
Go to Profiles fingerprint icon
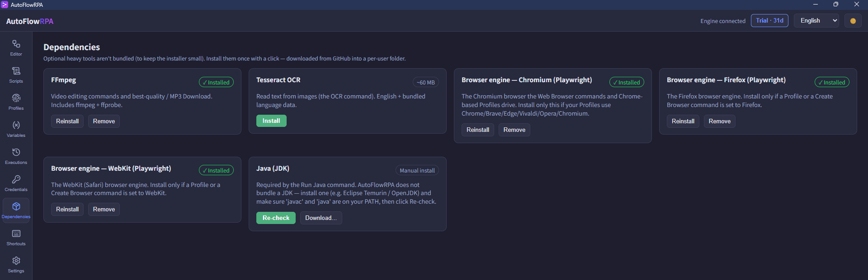16,98
